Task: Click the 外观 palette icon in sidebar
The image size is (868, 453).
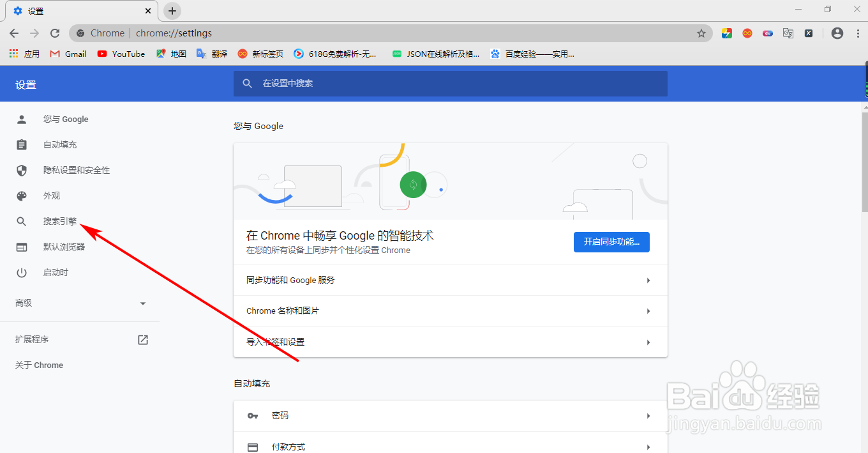Action: (x=21, y=196)
